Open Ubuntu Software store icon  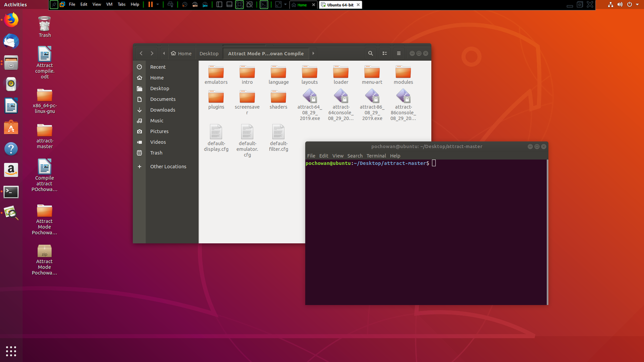tap(11, 127)
